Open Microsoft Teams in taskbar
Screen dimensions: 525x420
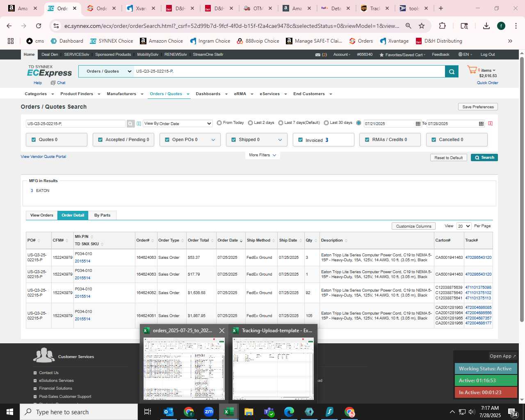click(x=269, y=412)
